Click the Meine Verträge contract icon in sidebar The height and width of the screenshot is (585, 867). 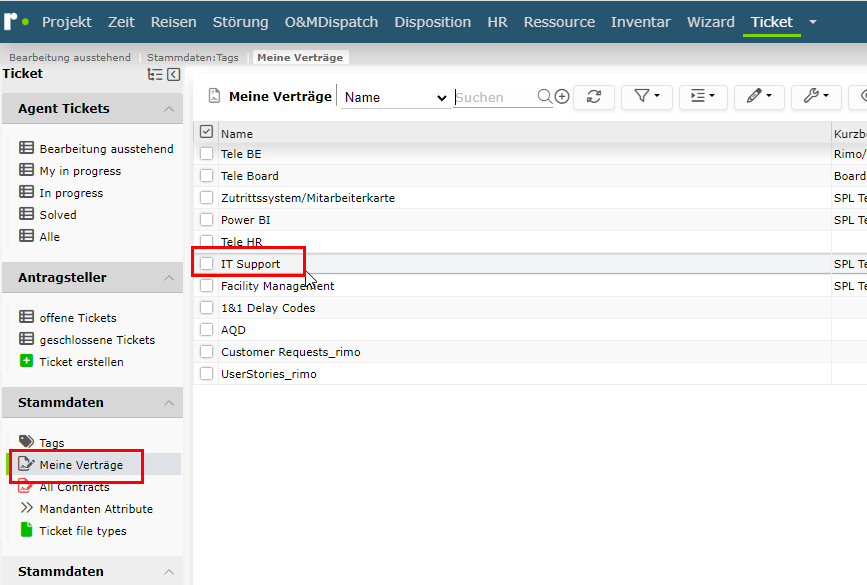pos(26,463)
